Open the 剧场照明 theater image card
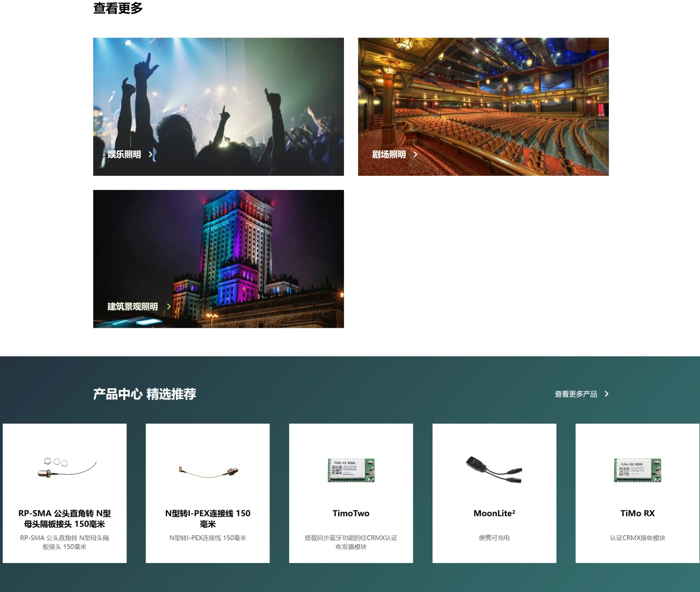This screenshot has height=592, width=700. [x=483, y=106]
